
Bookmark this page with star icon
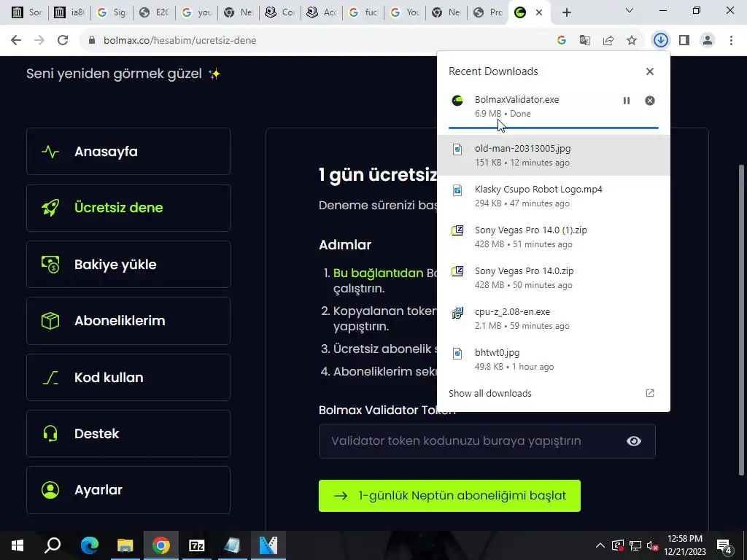click(x=632, y=41)
